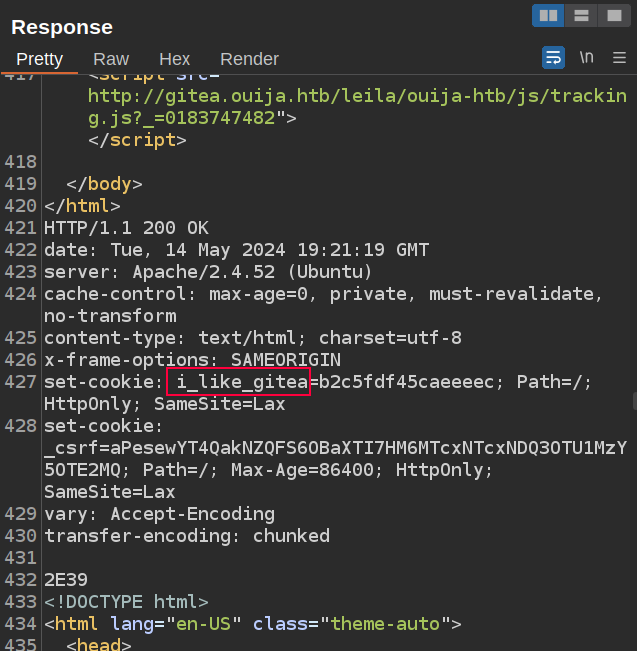Image resolution: width=637 pixels, height=651 pixels.
Task: Select the Pretty tab
Action: point(39,59)
